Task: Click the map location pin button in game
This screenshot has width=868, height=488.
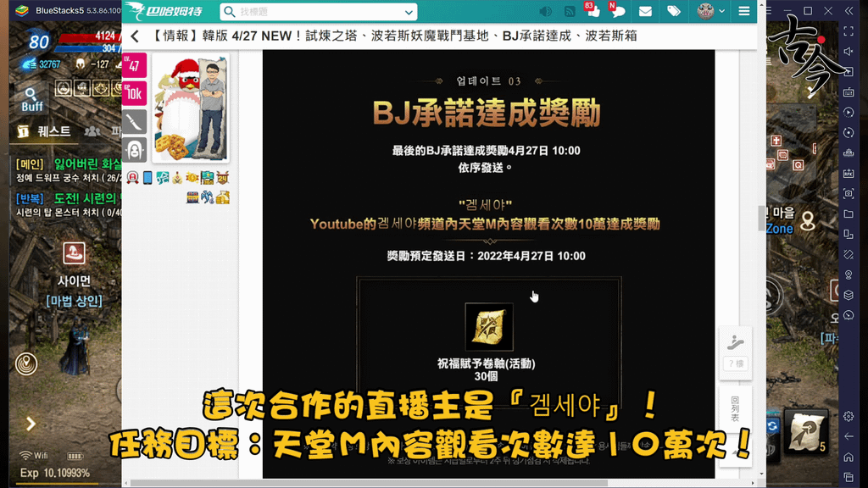Action: pos(26,364)
